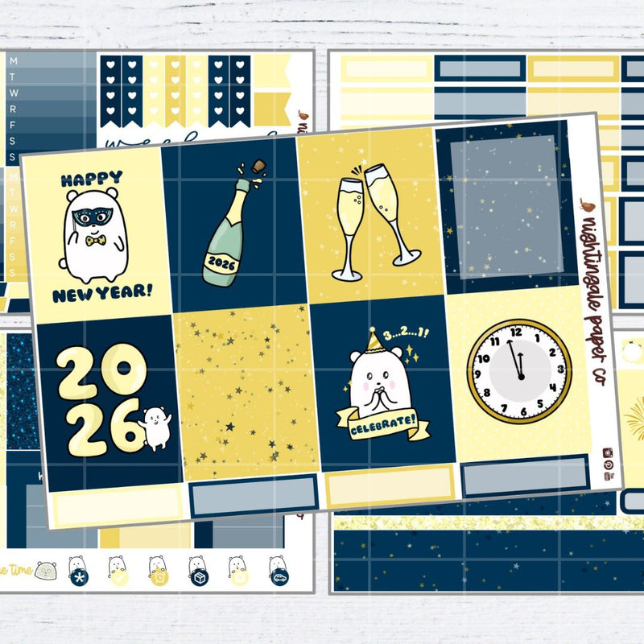Click the clinking champagne glasses sticker
This screenshot has height=644, width=644.
[x=374, y=216]
